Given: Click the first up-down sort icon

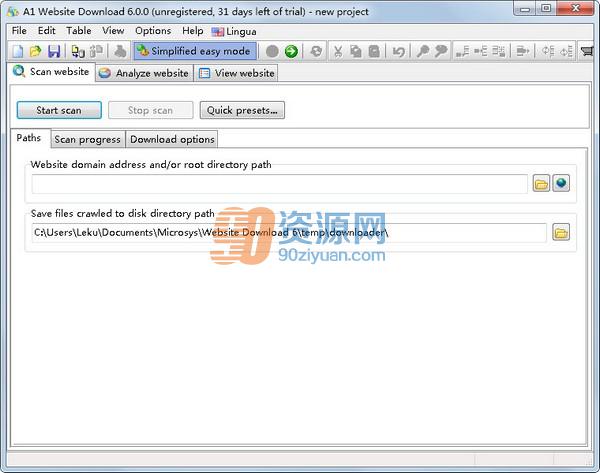Looking at the screenshot, I should [548, 51].
